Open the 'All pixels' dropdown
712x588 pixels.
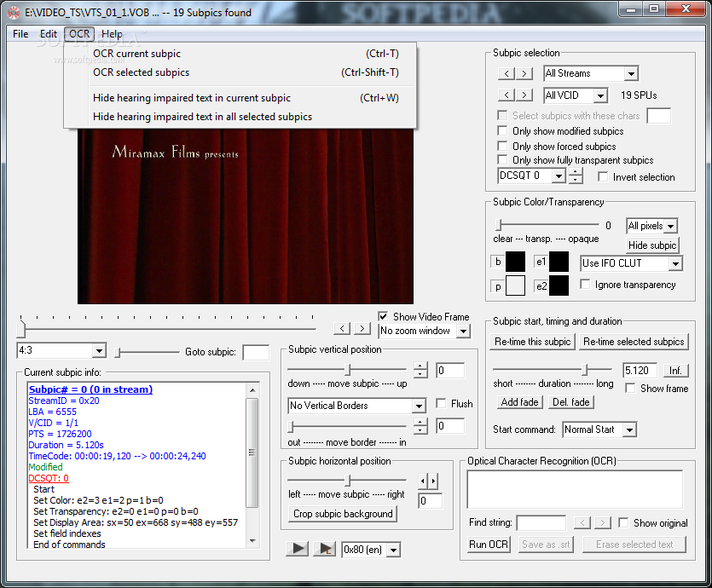pyautogui.click(x=671, y=226)
